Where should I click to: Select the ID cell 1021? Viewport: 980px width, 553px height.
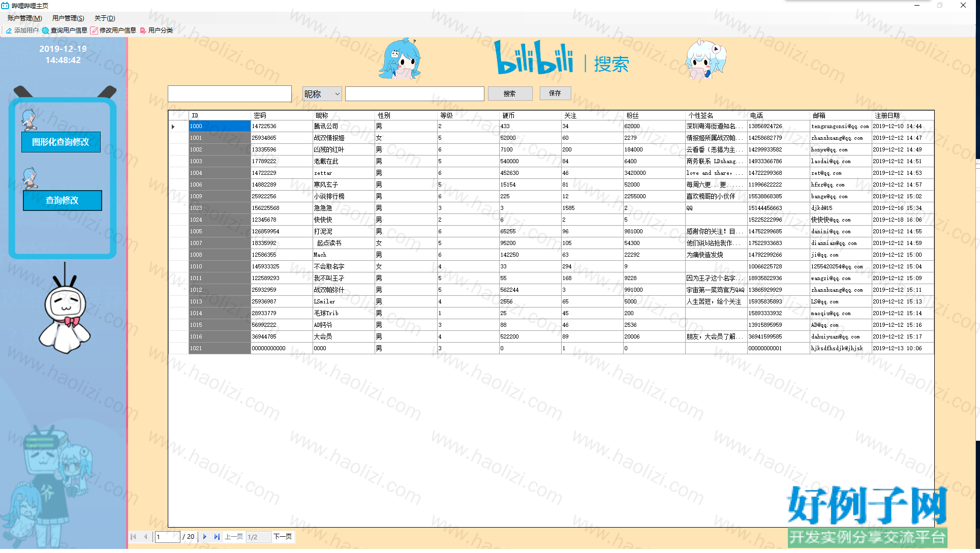pyautogui.click(x=220, y=349)
